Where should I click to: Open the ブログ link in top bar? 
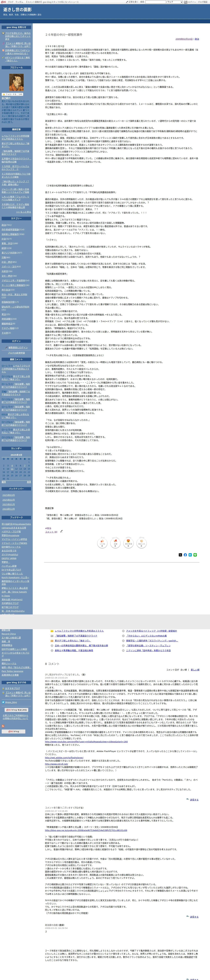[x=10, y=2]
